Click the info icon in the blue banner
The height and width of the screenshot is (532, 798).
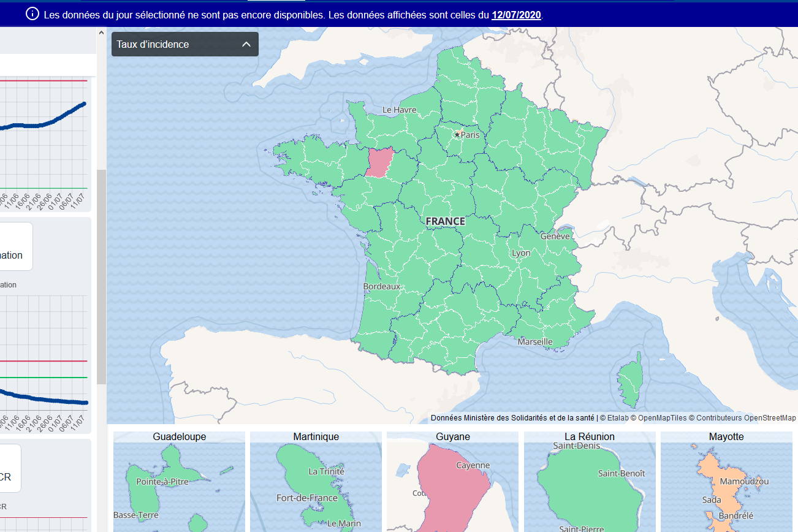[x=32, y=14]
